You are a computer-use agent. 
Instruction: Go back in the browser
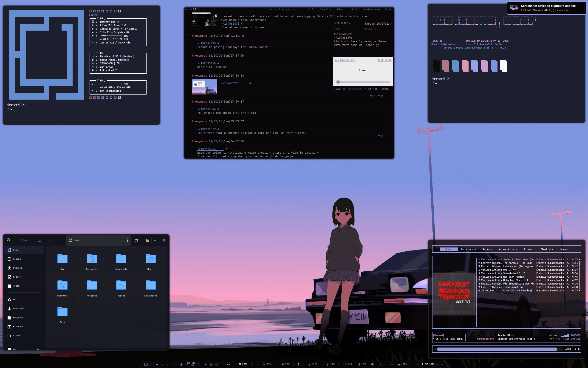(x=186, y=9)
